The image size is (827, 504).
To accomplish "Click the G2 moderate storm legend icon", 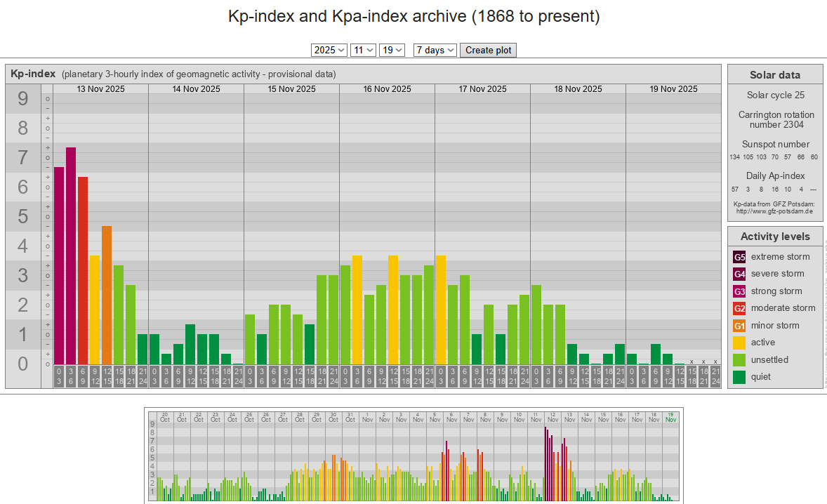I will pyautogui.click(x=739, y=308).
